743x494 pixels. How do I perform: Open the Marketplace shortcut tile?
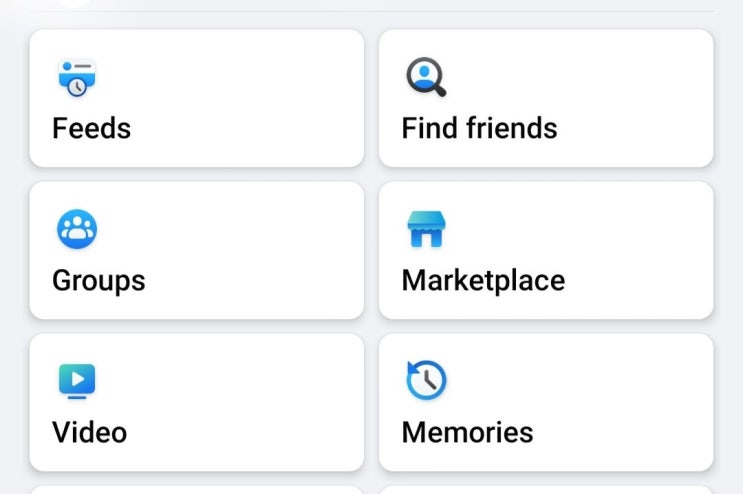[546, 250]
